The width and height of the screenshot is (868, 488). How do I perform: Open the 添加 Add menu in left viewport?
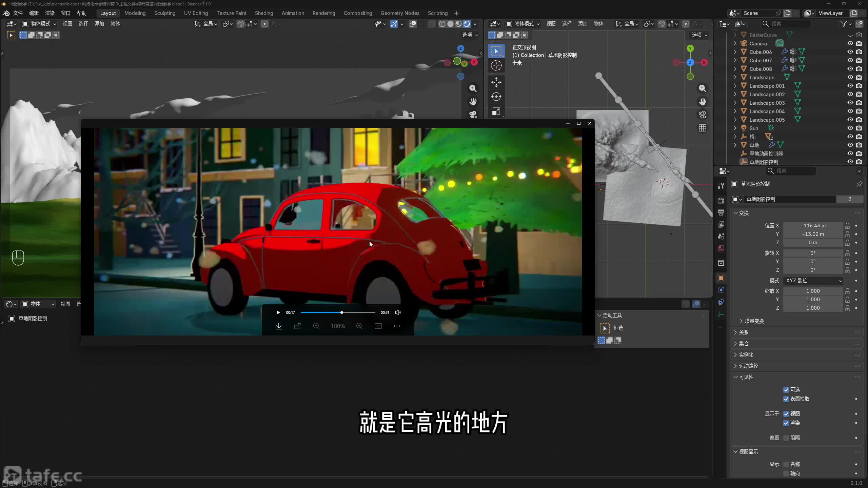[x=99, y=24]
